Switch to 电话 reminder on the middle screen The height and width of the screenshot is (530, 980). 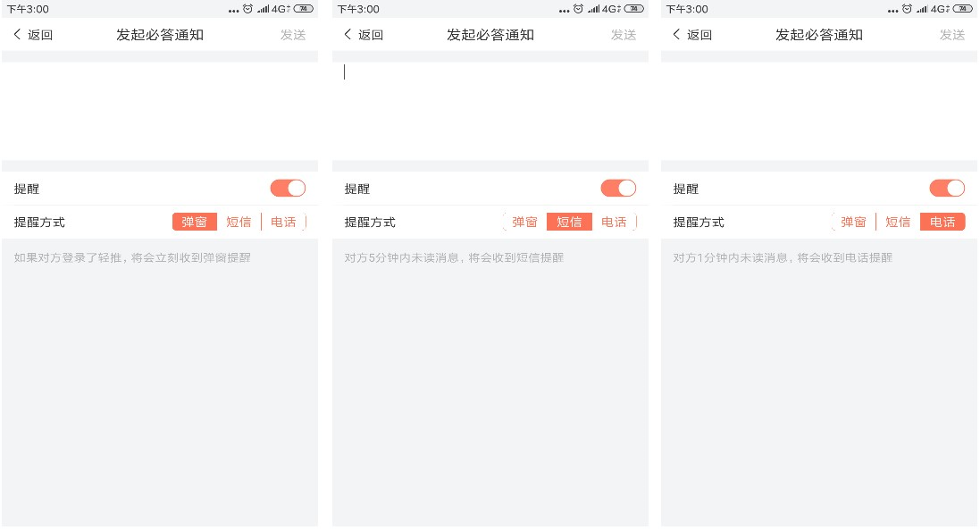coord(614,223)
